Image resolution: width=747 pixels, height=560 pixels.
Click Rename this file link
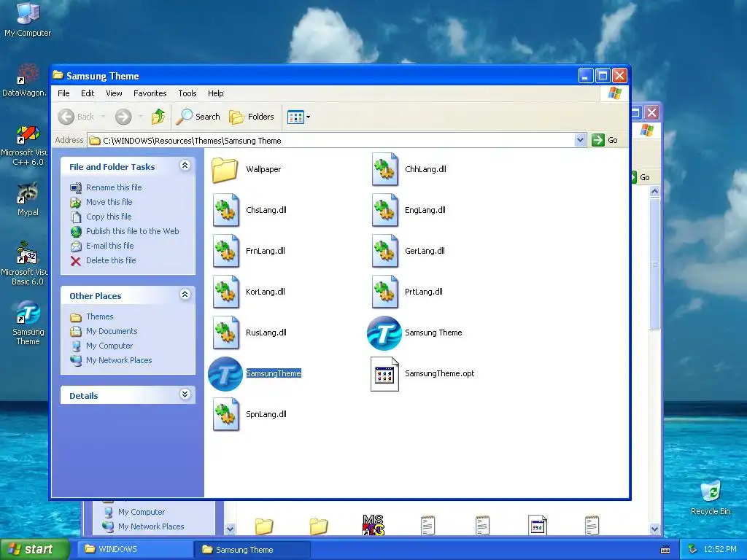[114, 187]
